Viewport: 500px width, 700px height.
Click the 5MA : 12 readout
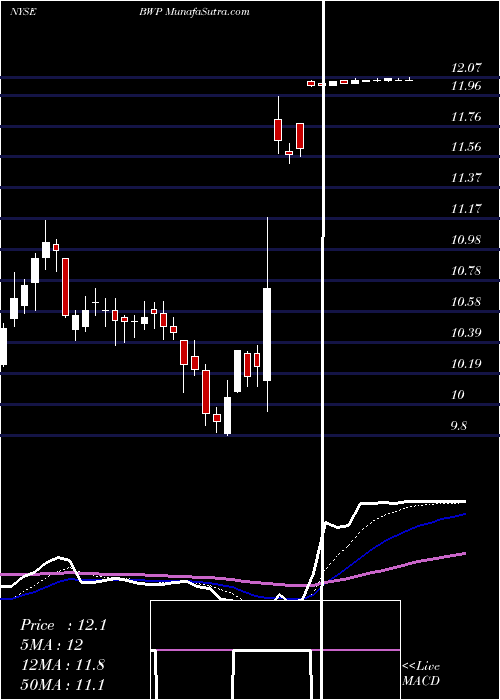tap(52, 645)
